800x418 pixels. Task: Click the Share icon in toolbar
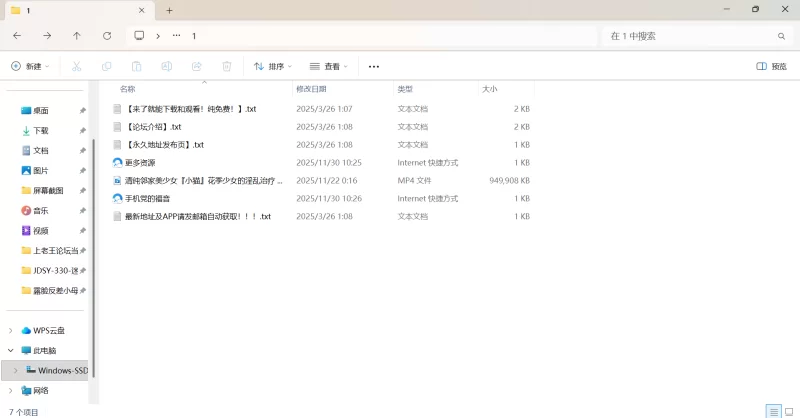pos(197,66)
